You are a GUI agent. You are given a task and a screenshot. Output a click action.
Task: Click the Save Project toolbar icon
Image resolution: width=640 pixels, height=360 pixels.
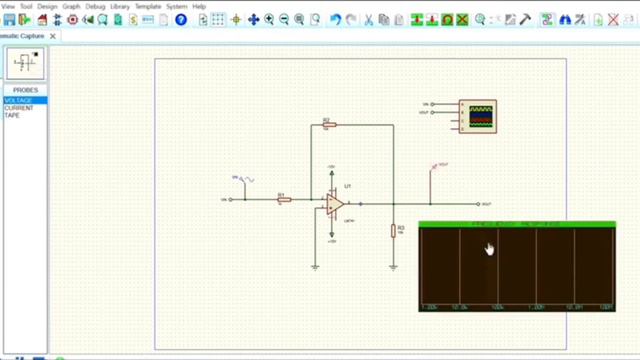click(9, 20)
